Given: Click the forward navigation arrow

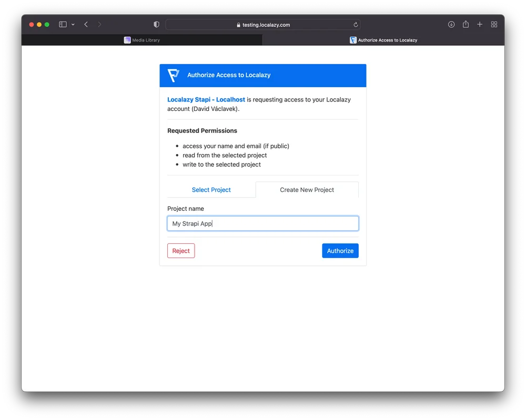Looking at the screenshot, I should (99, 24).
